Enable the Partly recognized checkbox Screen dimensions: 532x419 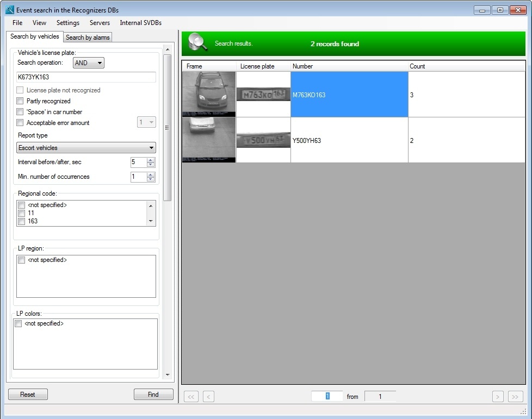(x=21, y=101)
